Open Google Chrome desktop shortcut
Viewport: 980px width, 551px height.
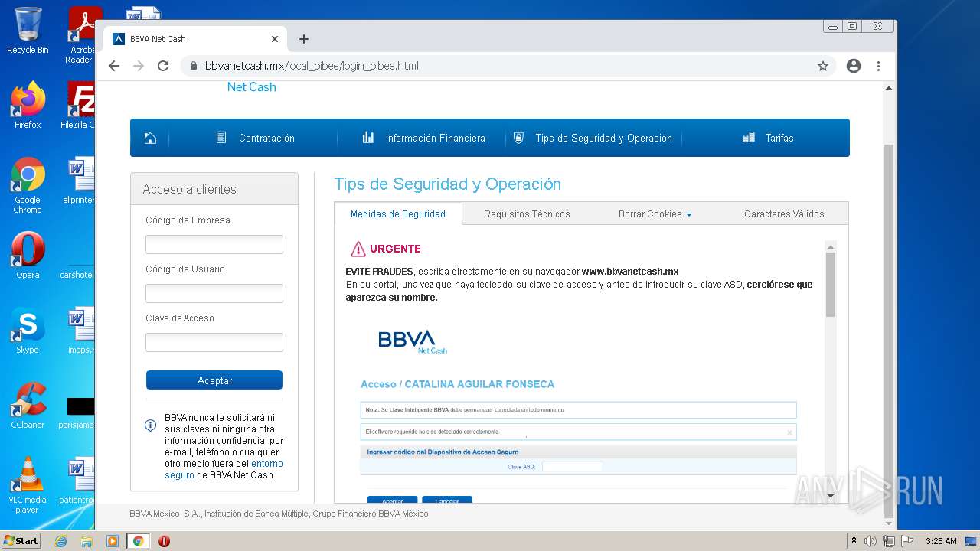[28, 186]
